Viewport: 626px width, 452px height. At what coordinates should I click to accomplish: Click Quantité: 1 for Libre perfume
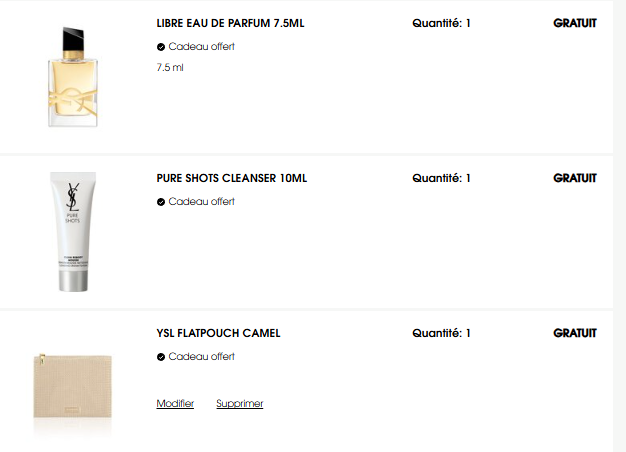(441, 23)
